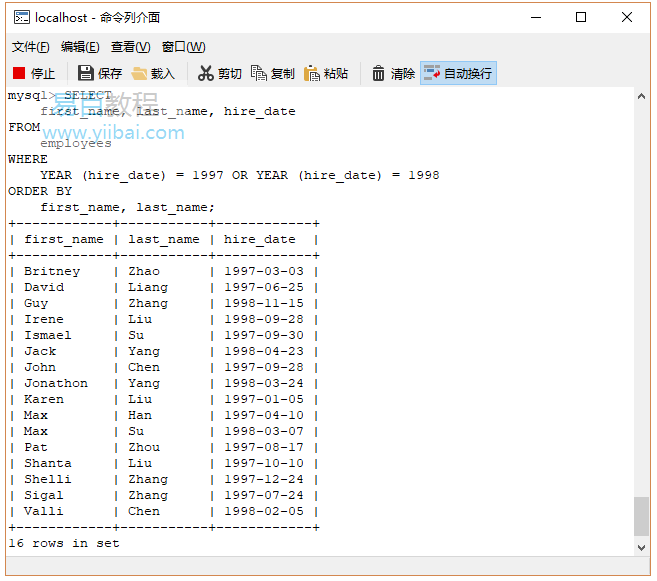The image size is (657, 581).
Task: Close the localhost command line window
Action: 627,17
